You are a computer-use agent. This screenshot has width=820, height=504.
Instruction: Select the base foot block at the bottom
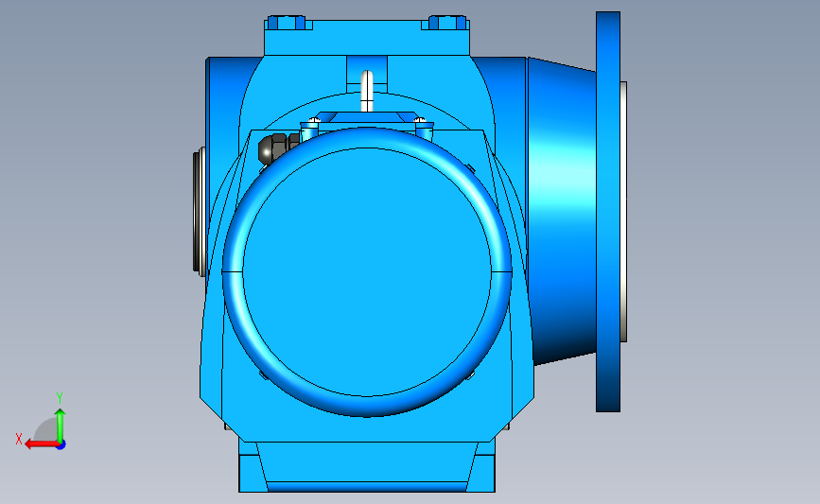tap(367, 466)
